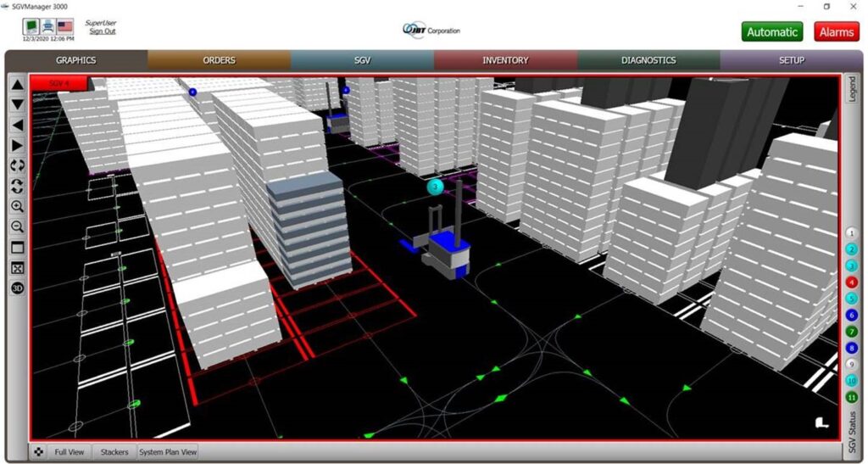Expand the Legend side panel

point(852,89)
